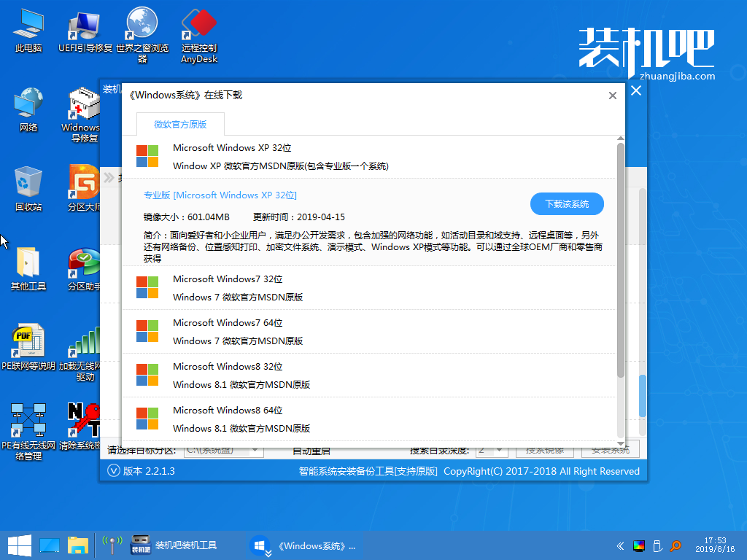Image resolution: width=747 pixels, height=560 pixels.
Task: Open the target partition C: dropdown
Action: pyautogui.click(x=223, y=450)
